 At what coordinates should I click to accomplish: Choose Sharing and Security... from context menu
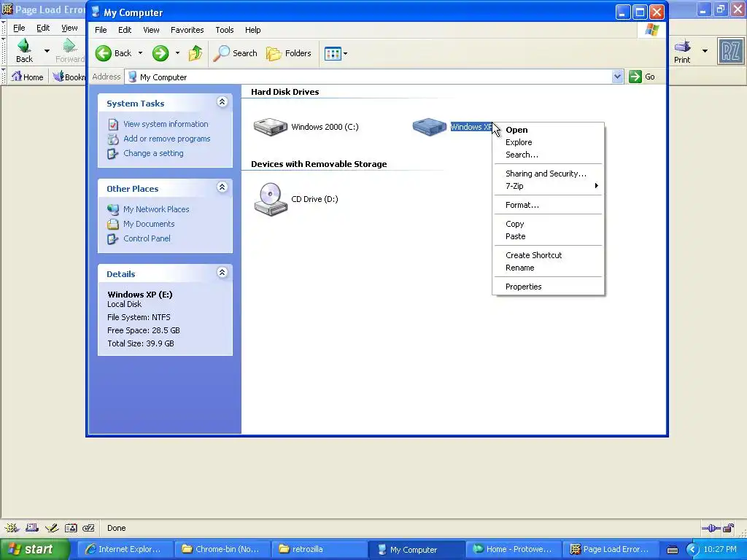549,174
